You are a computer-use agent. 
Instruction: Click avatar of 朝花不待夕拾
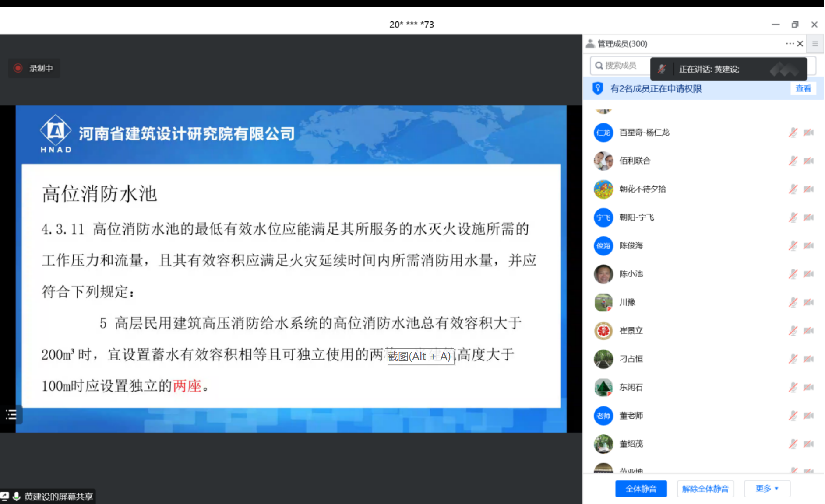(x=603, y=189)
